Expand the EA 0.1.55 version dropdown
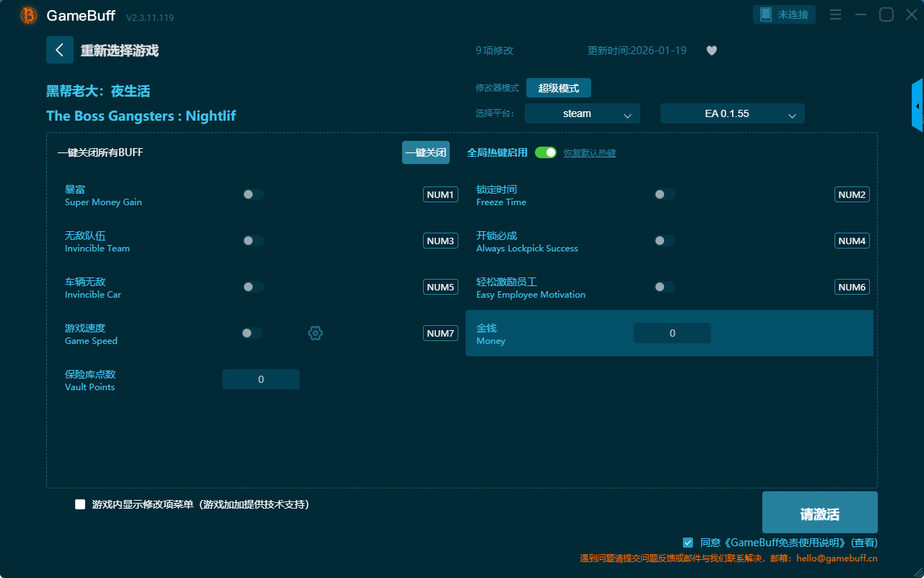The width and height of the screenshot is (924, 578). click(x=732, y=113)
